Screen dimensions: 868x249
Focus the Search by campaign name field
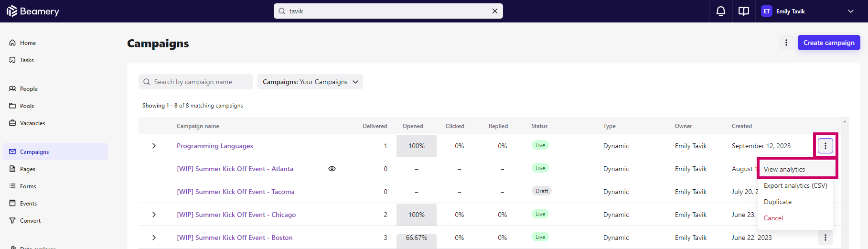[x=196, y=82]
